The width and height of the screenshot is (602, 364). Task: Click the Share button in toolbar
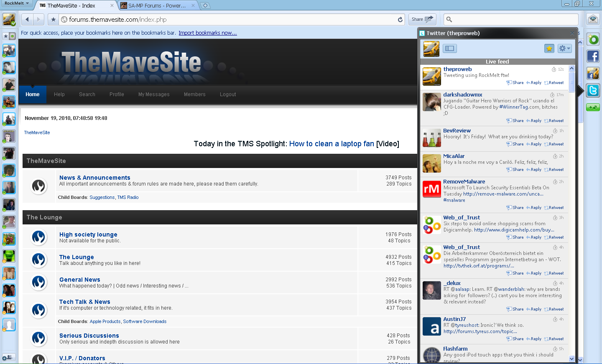pyautogui.click(x=422, y=19)
